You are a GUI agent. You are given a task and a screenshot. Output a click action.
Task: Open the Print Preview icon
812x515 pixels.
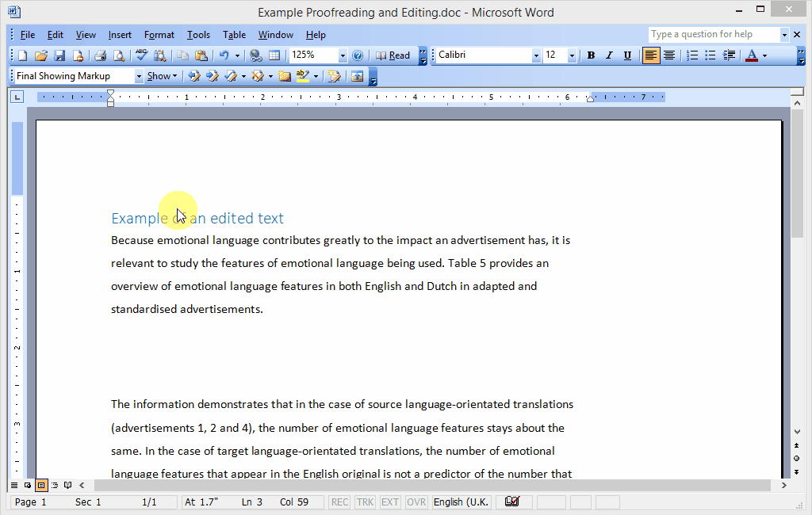click(118, 55)
